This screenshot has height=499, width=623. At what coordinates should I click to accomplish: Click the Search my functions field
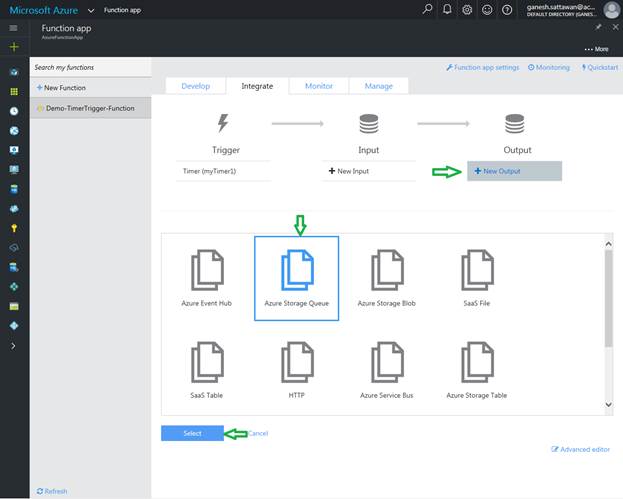click(x=90, y=68)
